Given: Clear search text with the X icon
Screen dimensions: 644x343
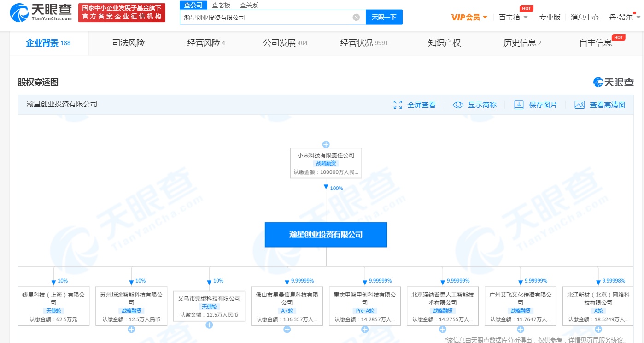Looking at the screenshot, I should click(356, 17).
